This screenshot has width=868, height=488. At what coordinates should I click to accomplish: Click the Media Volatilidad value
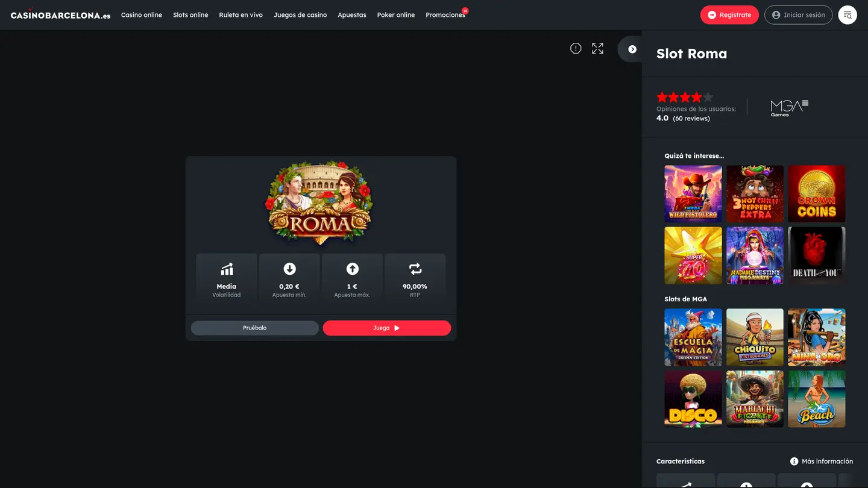point(227,287)
